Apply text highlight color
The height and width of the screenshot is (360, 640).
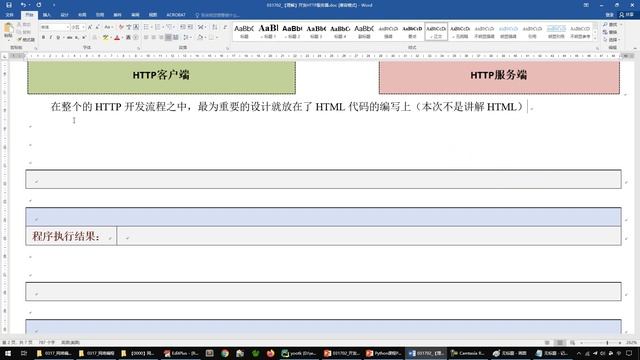click(x=106, y=38)
